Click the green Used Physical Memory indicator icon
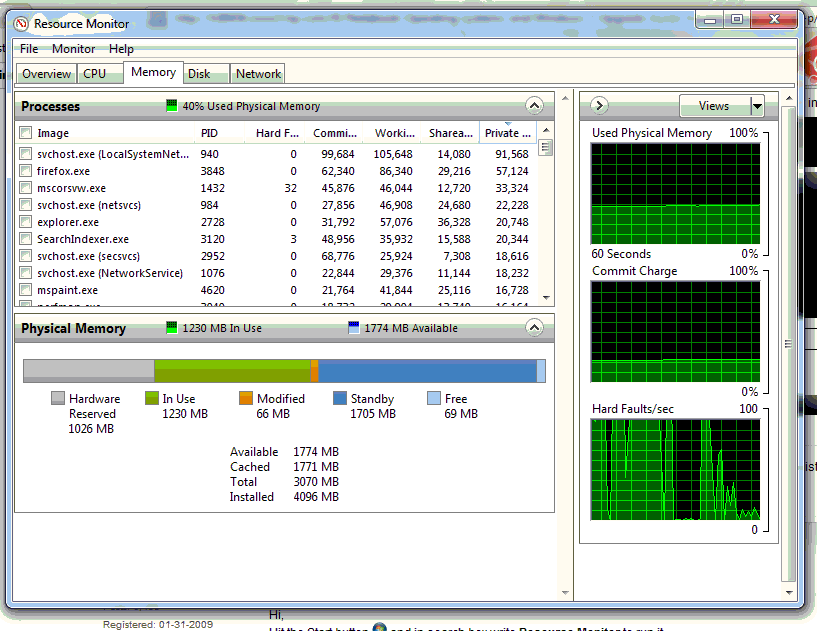Viewport: 817px width, 631px height. (x=172, y=106)
